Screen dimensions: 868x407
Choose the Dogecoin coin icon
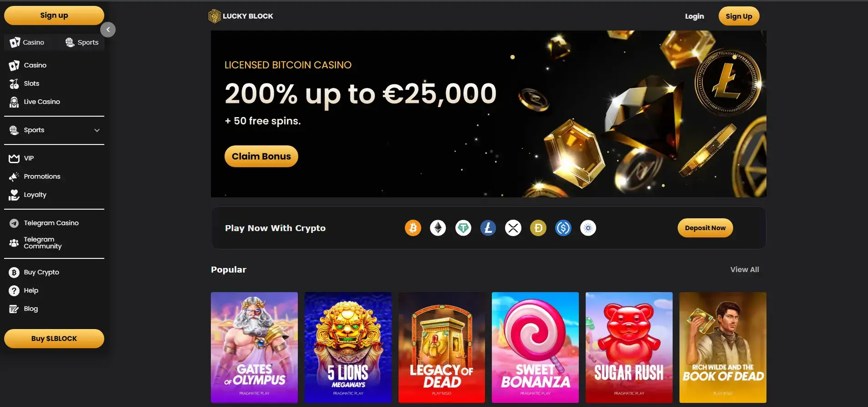pos(538,228)
